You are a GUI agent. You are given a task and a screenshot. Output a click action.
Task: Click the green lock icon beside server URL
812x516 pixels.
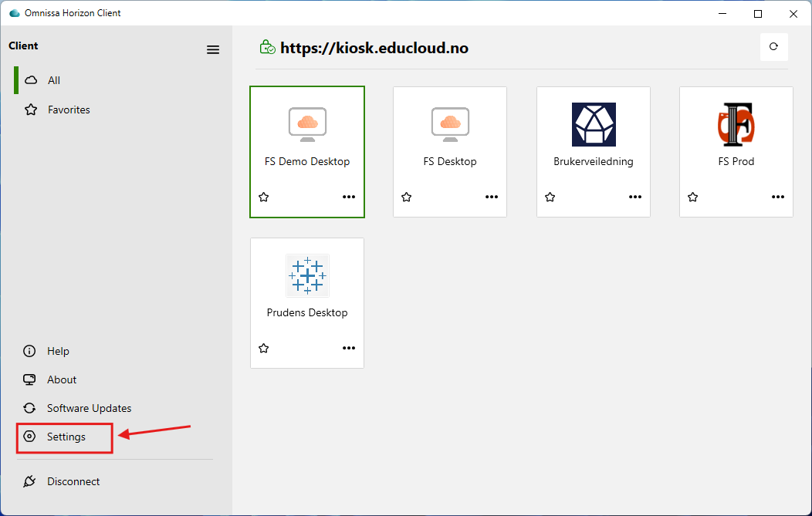pos(267,47)
